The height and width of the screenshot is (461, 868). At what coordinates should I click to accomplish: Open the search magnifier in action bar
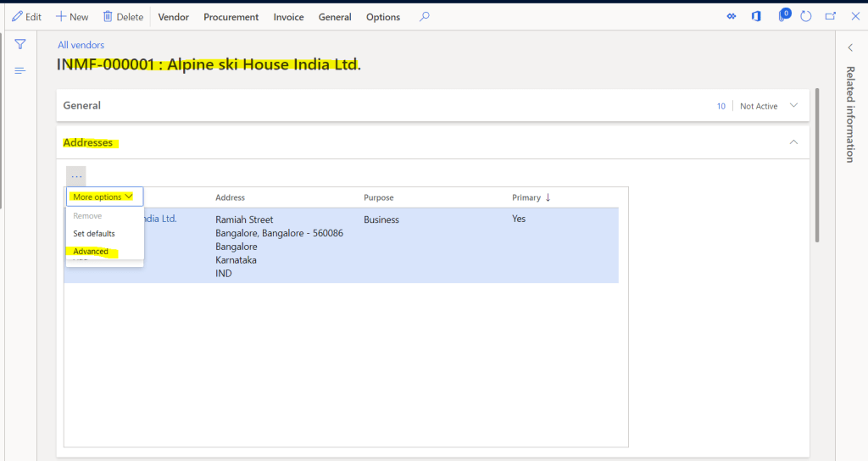coord(425,17)
